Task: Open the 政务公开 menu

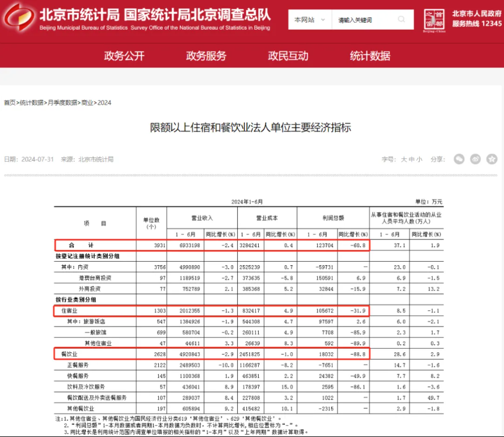Action: tap(124, 56)
